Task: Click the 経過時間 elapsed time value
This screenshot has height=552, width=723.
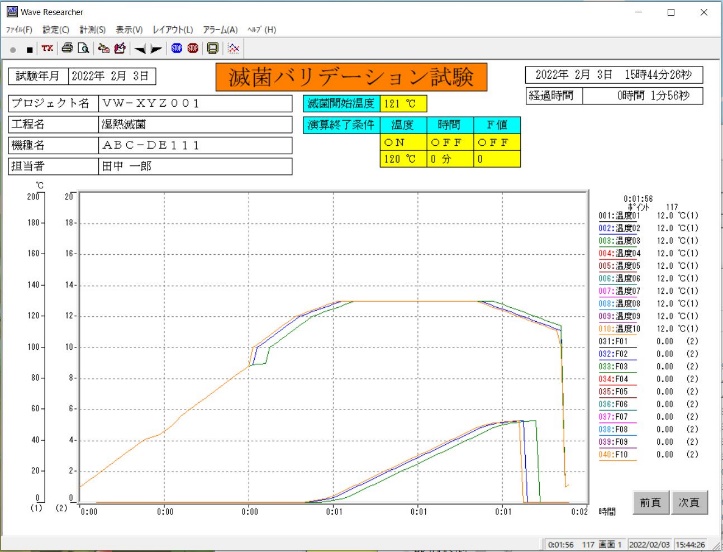Action: click(x=643, y=96)
